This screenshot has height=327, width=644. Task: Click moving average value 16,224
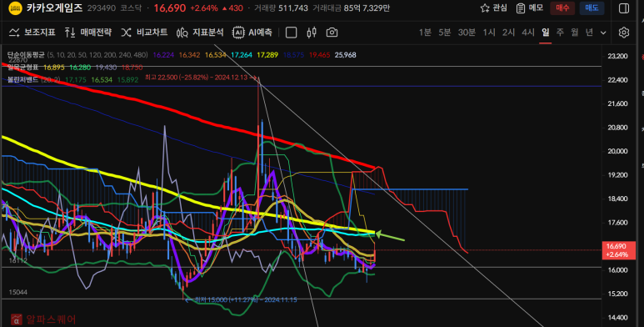point(163,55)
